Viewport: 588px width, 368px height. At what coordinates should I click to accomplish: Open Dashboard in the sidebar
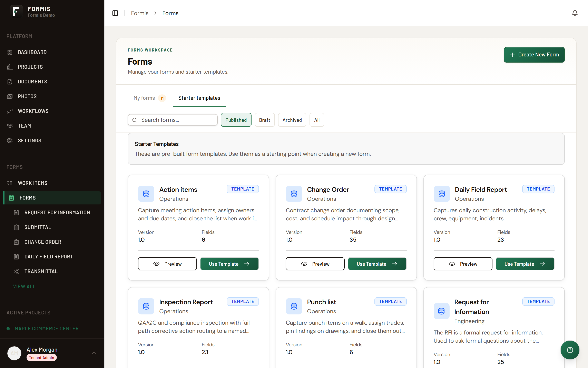pos(52,52)
